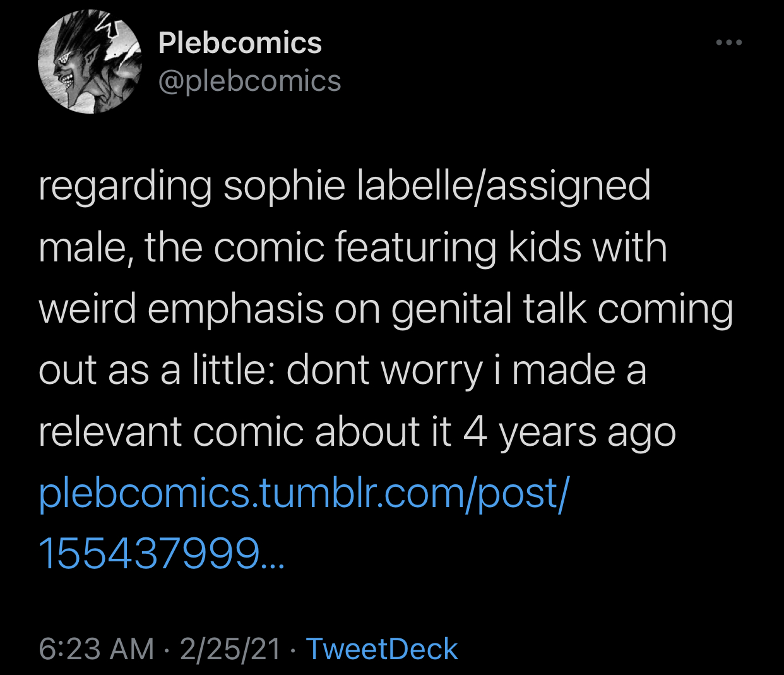
Task: Tap the Plebcomics profile avatar
Action: tap(90, 62)
